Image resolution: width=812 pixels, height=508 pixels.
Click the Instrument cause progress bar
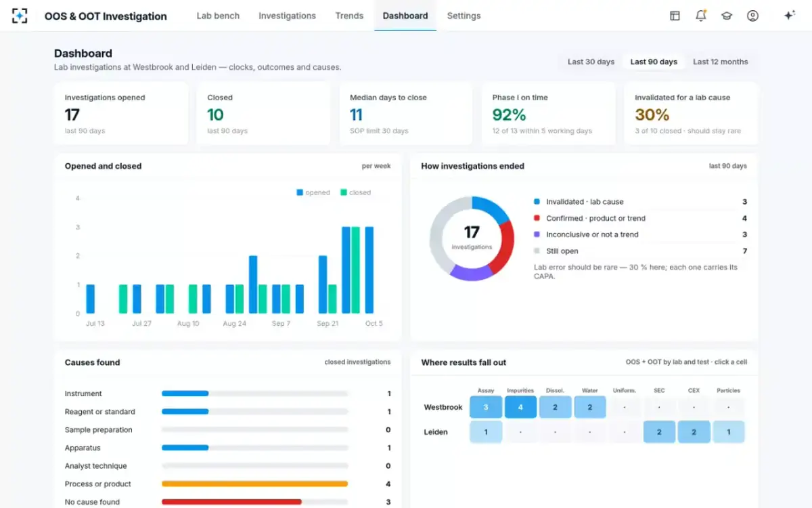[254, 394]
